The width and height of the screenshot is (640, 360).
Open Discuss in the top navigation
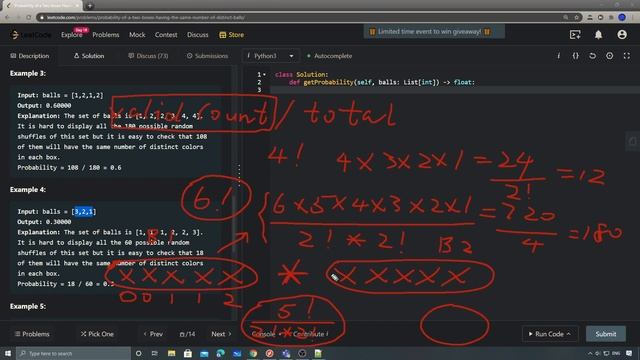click(198, 35)
